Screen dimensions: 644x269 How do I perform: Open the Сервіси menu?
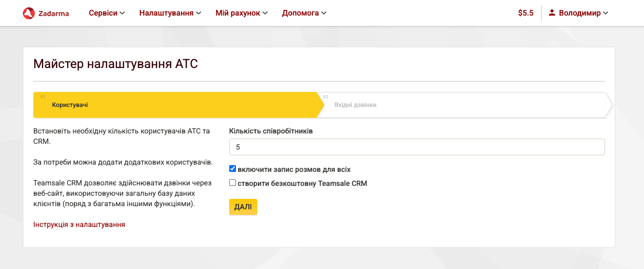[x=103, y=13]
